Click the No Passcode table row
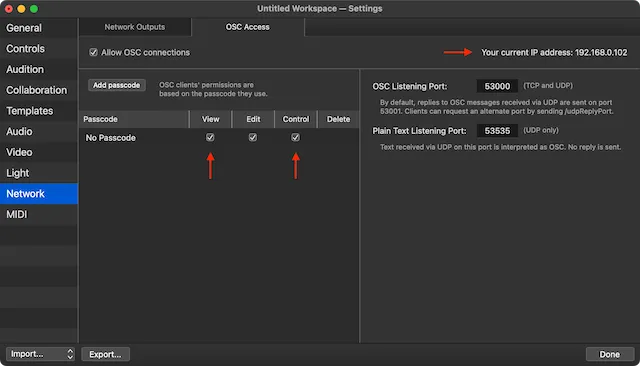The width and height of the screenshot is (640, 366). tap(219, 138)
